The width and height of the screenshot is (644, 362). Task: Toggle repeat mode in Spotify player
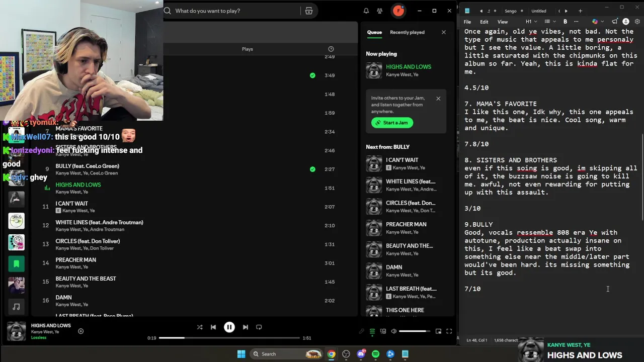259,327
